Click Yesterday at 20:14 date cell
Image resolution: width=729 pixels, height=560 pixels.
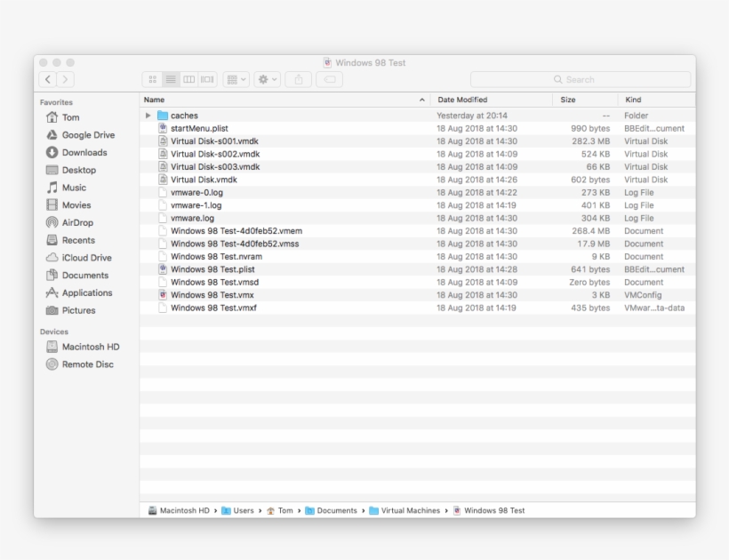[472, 116]
